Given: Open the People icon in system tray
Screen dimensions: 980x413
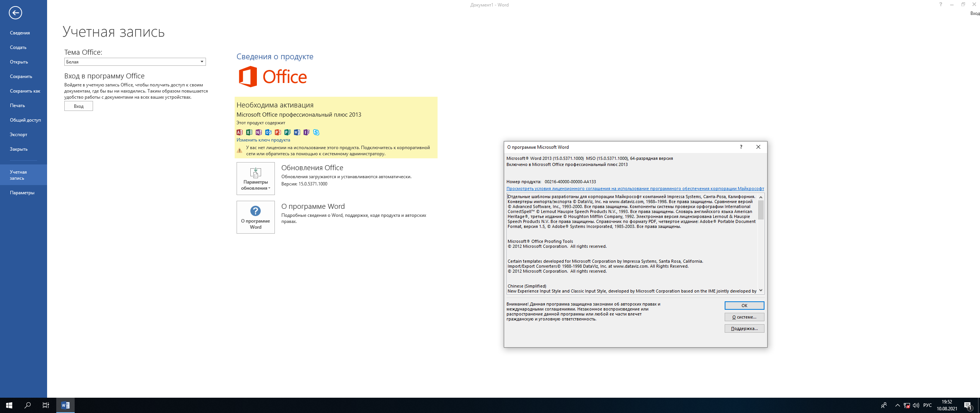Looking at the screenshot, I should tap(884, 405).
